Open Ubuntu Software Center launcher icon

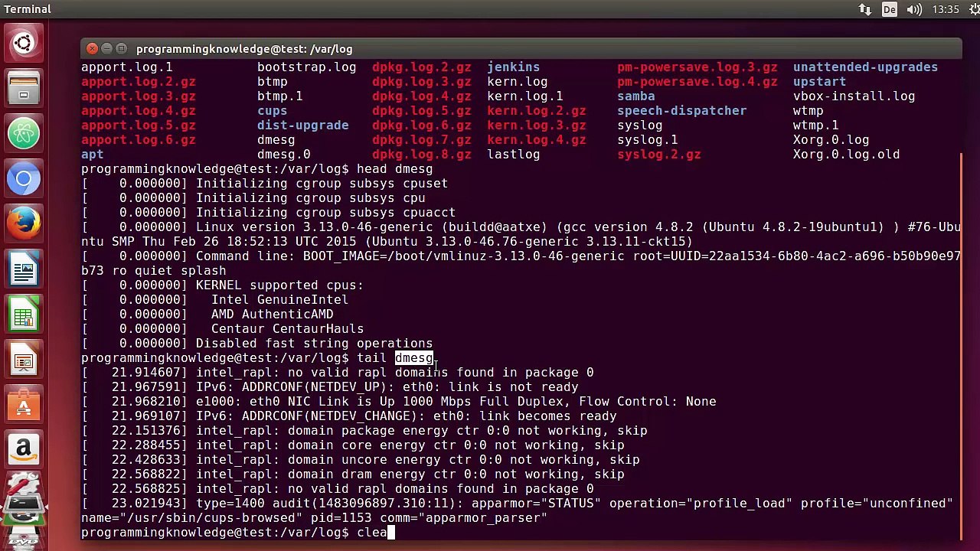coord(24,405)
